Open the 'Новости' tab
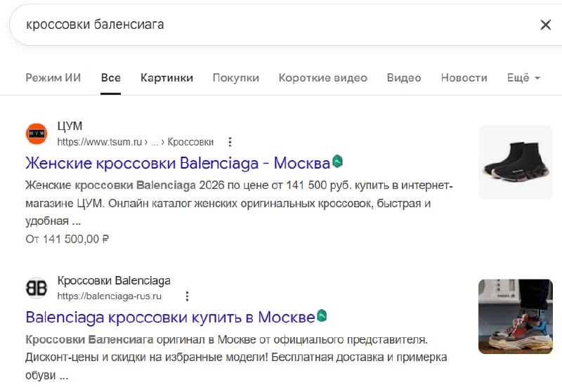Image resolution: width=562 pixels, height=392 pixels. click(x=464, y=78)
